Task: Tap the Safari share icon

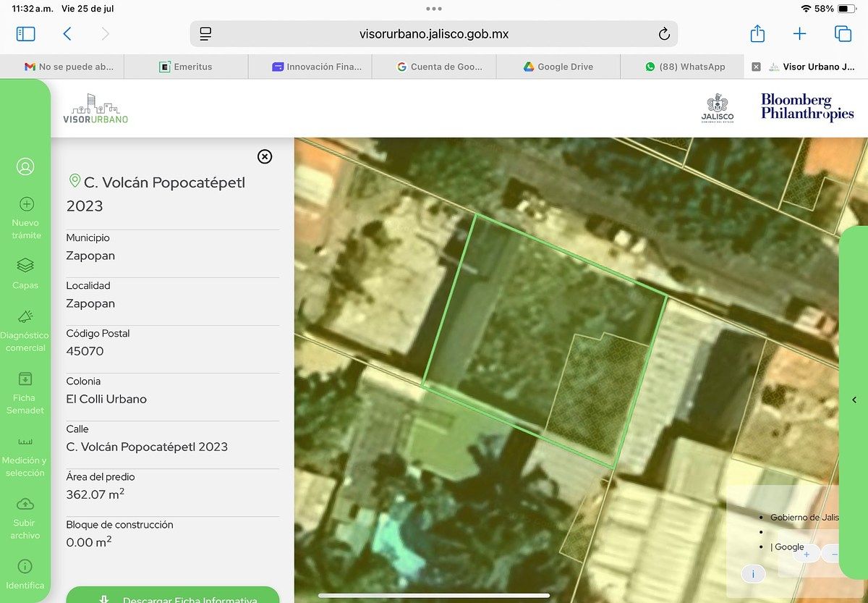Action: point(757,34)
